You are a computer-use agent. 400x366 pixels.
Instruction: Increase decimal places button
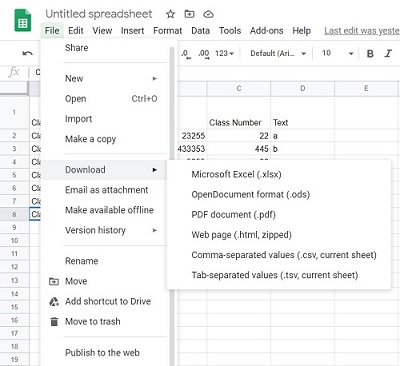click(x=204, y=54)
